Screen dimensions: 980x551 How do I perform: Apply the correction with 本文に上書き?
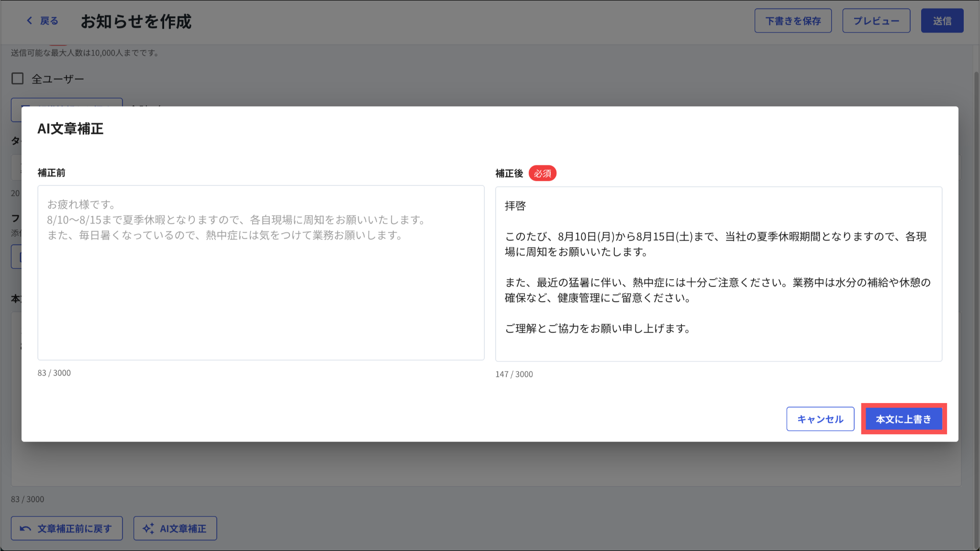coord(903,419)
